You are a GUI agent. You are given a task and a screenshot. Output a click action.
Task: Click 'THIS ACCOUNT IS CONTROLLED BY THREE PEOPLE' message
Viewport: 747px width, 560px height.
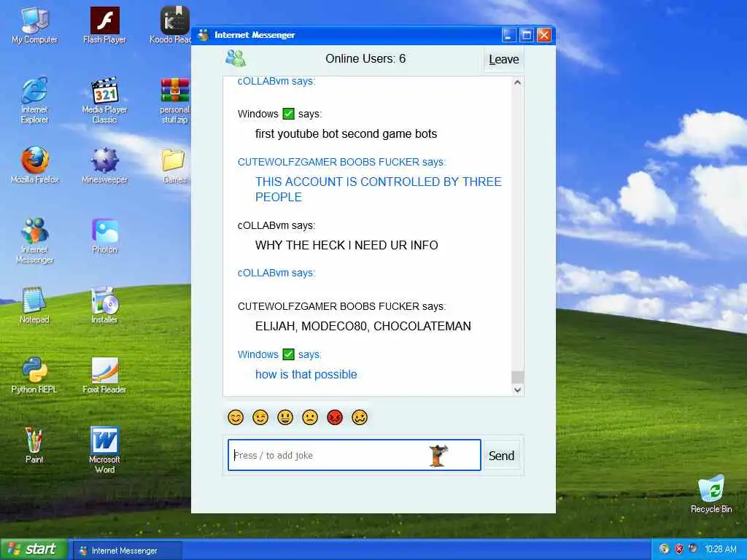tap(379, 189)
